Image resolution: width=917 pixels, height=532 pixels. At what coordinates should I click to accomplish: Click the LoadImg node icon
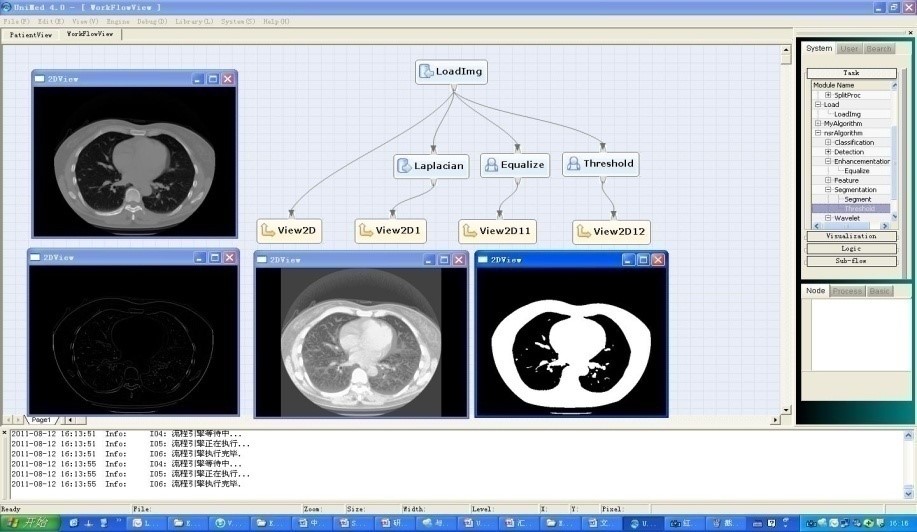(x=426, y=71)
